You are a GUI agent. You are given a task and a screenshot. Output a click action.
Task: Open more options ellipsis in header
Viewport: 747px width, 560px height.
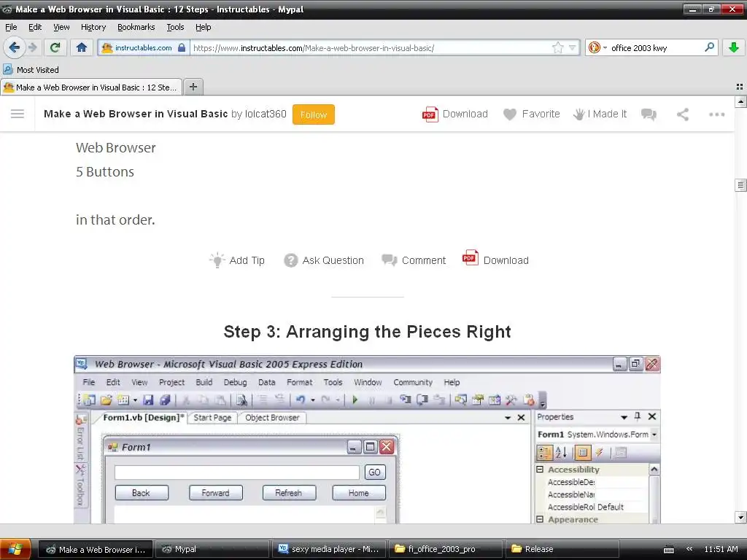pyautogui.click(x=716, y=114)
